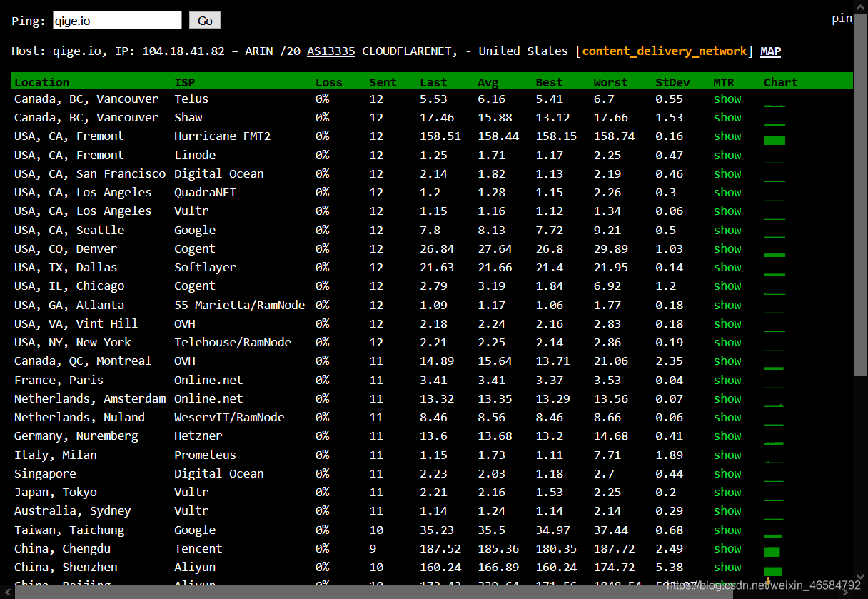Select the '185.36' average value for Chengdu
The height and width of the screenshot is (599, 868).
click(x=498, y=548)
